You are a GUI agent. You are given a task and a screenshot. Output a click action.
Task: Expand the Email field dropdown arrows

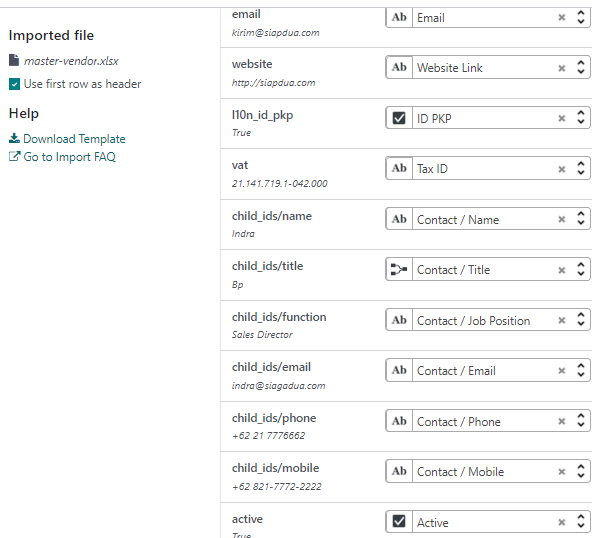(581, 17)
